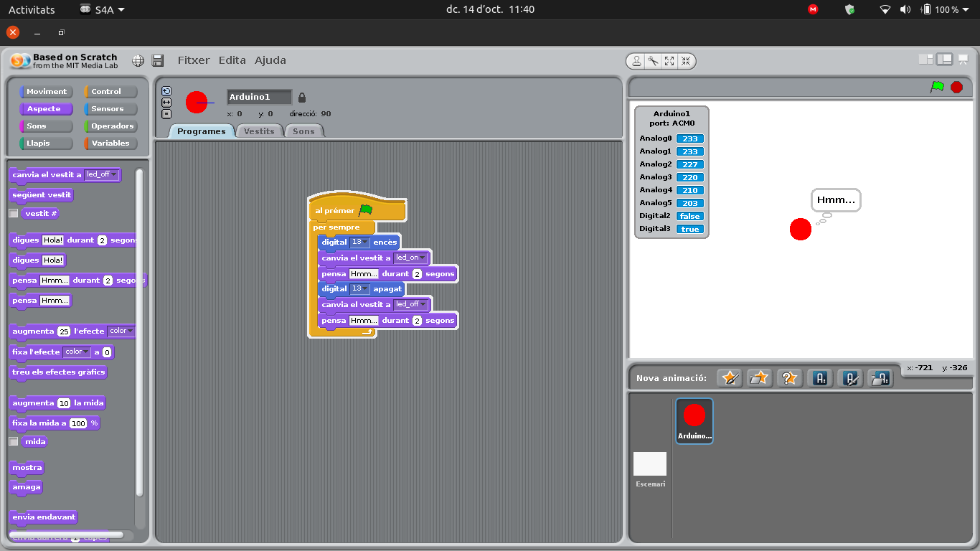Click the date and time clock
Viewport: 980px width, 551px height.
pyautogui.click(x=490, y=9)
